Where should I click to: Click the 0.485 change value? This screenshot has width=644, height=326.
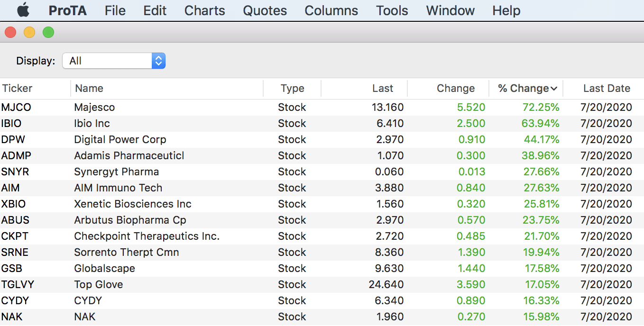tap(471, 236)
